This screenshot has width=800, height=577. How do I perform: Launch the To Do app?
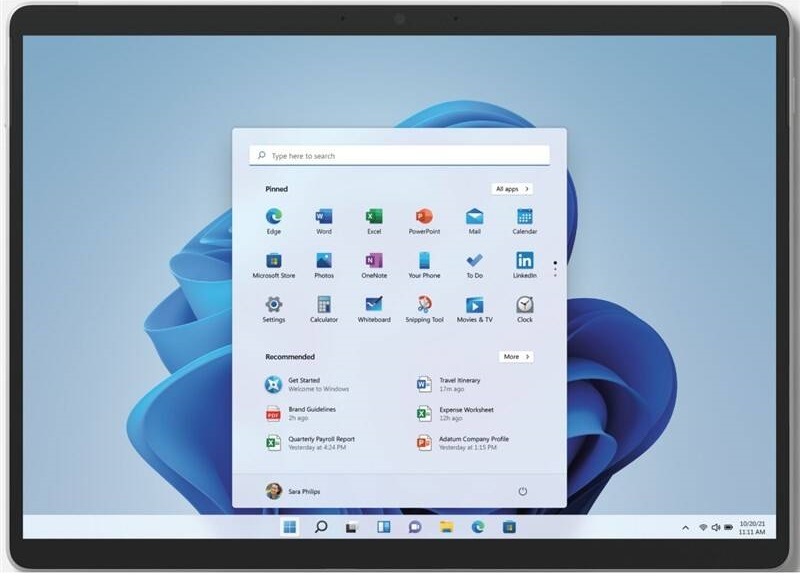point(474,265)
